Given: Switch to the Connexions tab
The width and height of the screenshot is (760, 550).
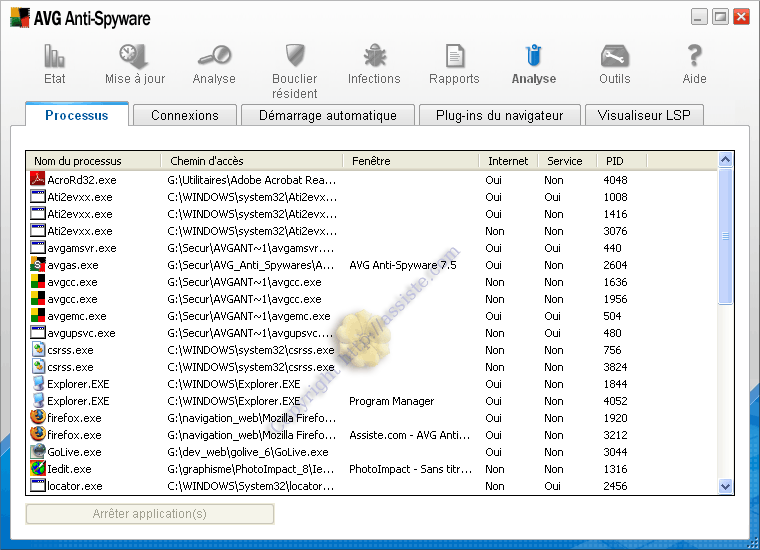Looking at the screenshot, I should [x=185, y=115].
